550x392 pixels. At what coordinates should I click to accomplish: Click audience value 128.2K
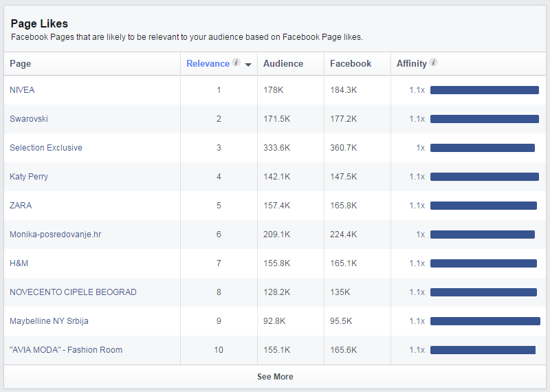click(x=277, y=292)
